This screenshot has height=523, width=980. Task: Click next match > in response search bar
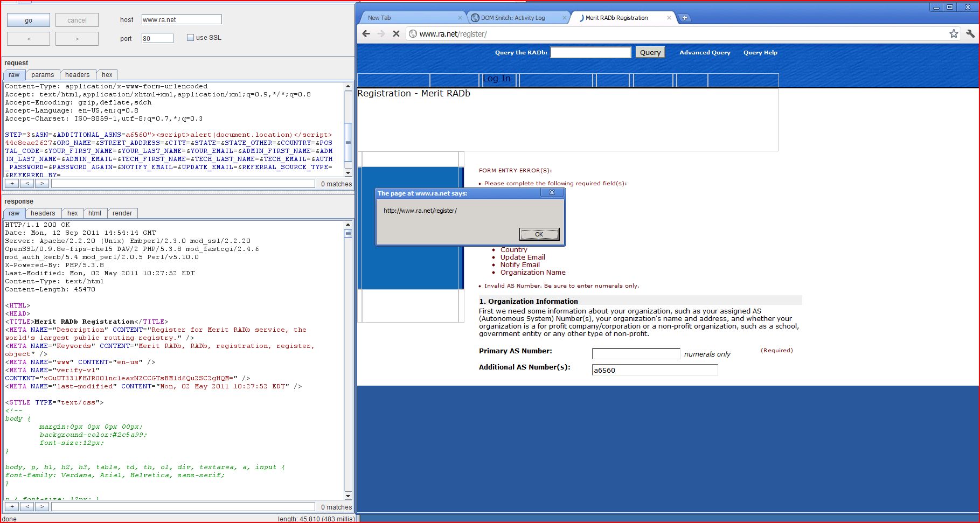(42, 507)
